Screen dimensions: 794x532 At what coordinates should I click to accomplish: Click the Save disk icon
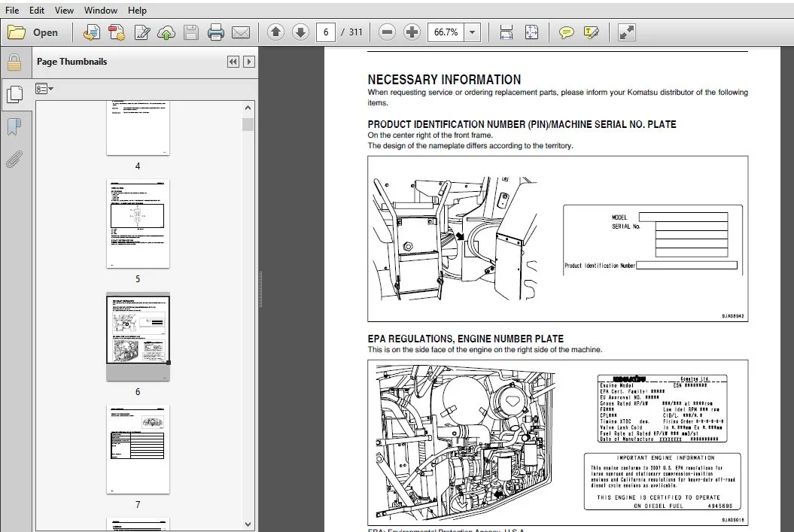point(191,32)
